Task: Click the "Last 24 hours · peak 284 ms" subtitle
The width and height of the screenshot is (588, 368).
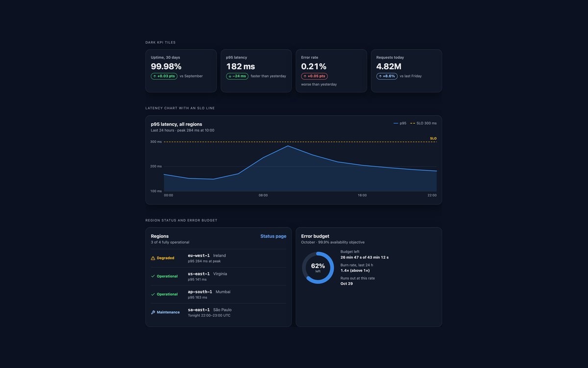Action: [182, 131]
